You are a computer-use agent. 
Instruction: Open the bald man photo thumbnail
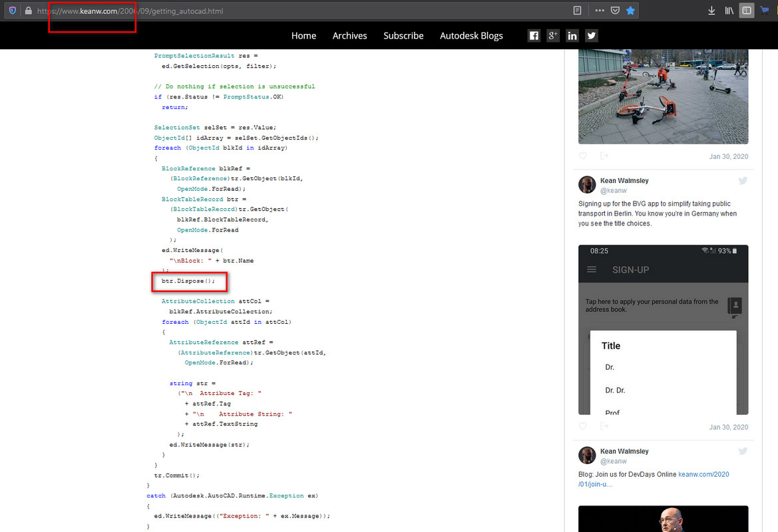coord(663,519)
